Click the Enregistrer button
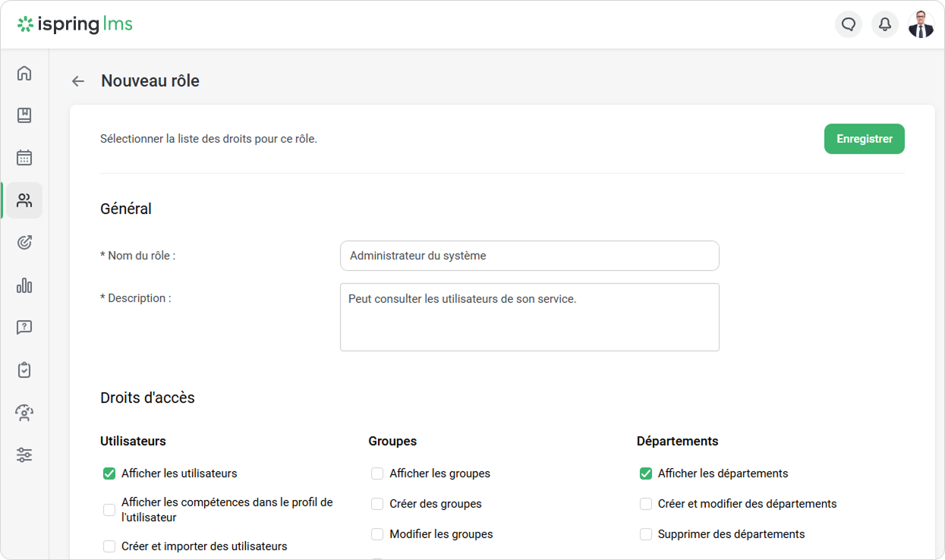 click(864, 139)
